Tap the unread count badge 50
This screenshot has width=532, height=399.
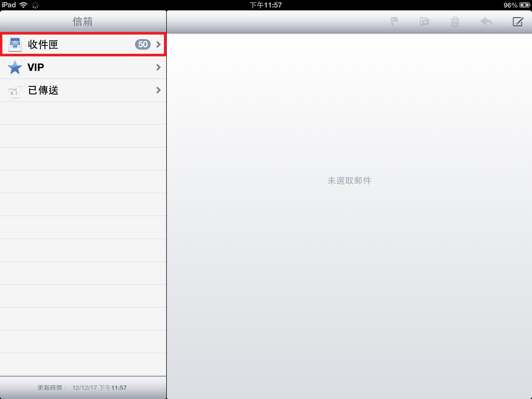pyautogui.click(x=143, y=44)
